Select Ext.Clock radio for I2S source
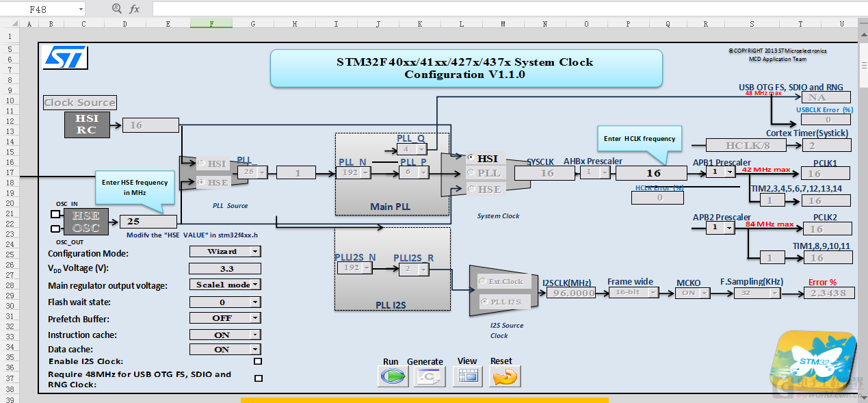The image size is (868, 403). pyautogui.click(x=483, y=281)
